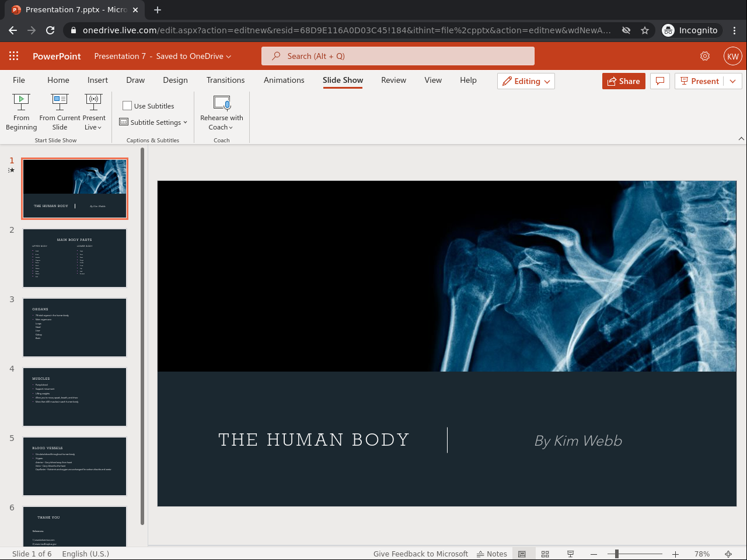Viewport: 747px width, 560px height.
Task: Select slide 3 Organs thumbnail
Action: click(75, 327)
